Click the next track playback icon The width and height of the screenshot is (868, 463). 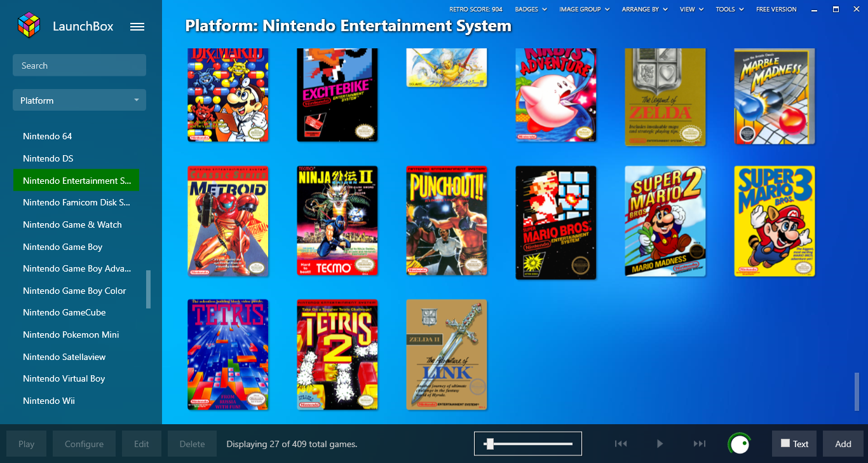point(699,444)
